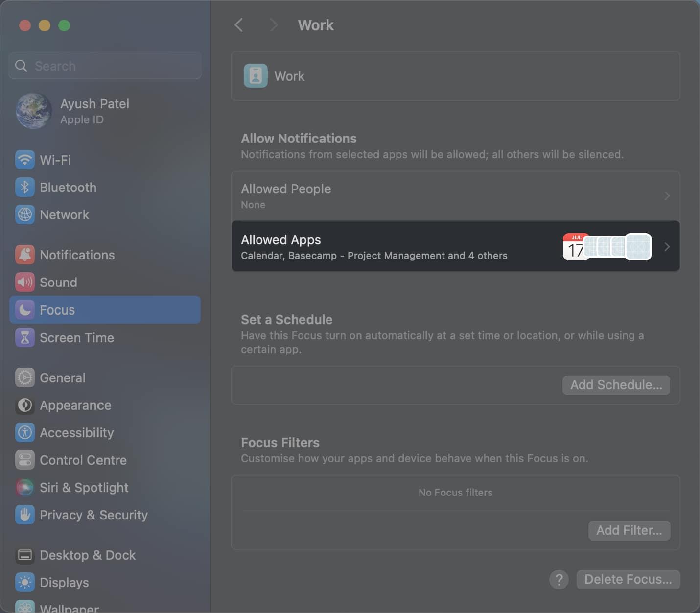Click the Focus moon icon
The image size is (700, 613).
click(24, 309)
